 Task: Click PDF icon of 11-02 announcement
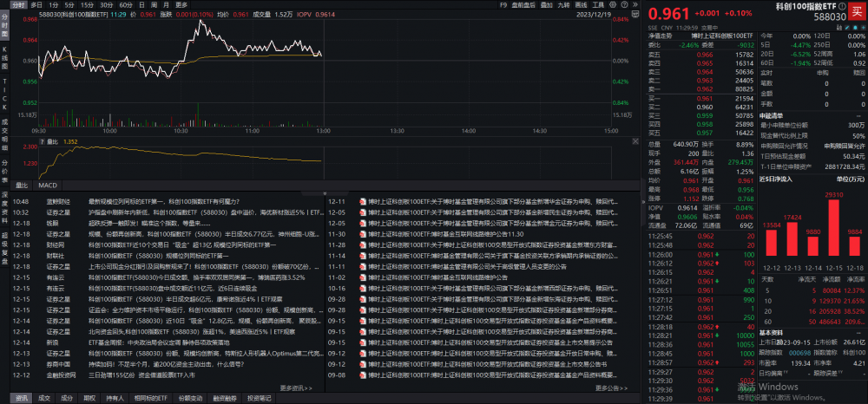363,277
